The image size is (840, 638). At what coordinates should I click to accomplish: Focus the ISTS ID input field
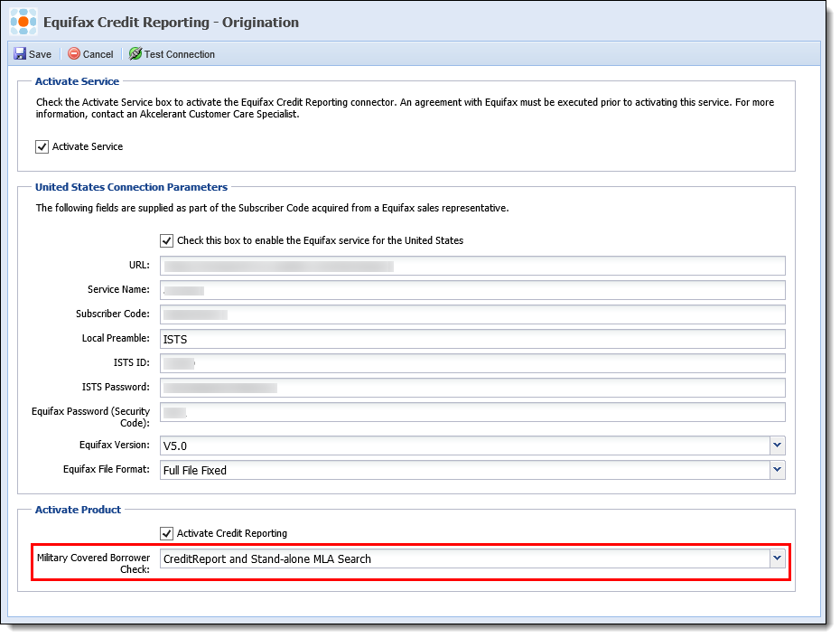pos(472,363)
